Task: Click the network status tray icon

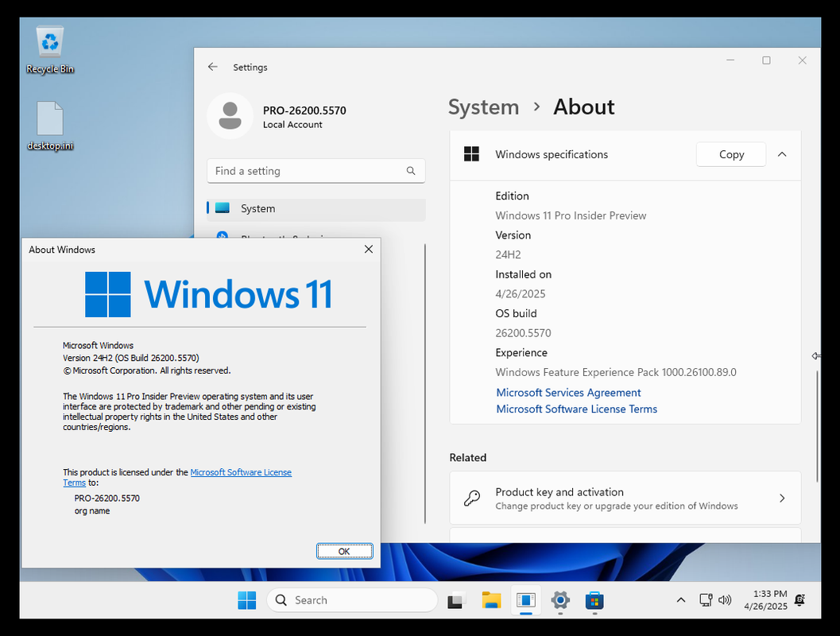Action: click(x=706, y=600)
